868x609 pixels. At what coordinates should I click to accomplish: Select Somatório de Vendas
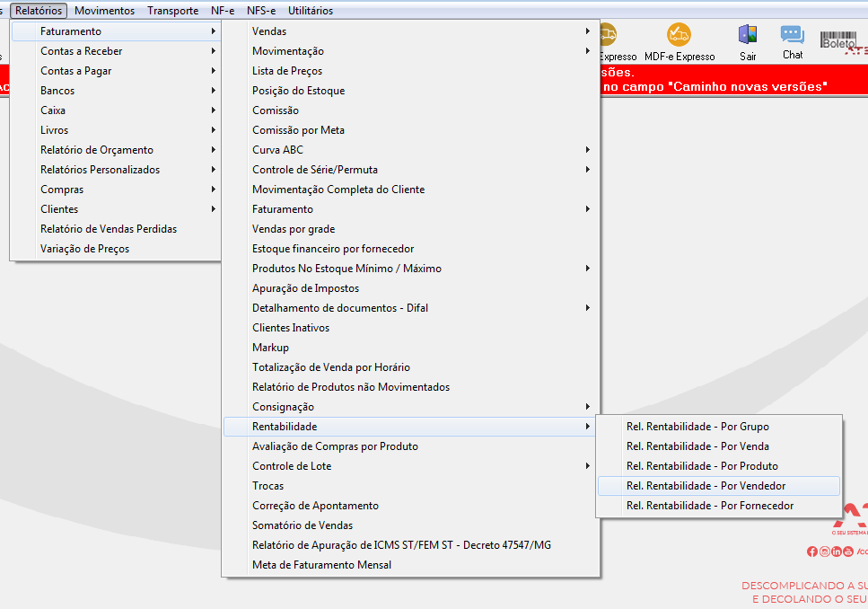tap(410, 525)
